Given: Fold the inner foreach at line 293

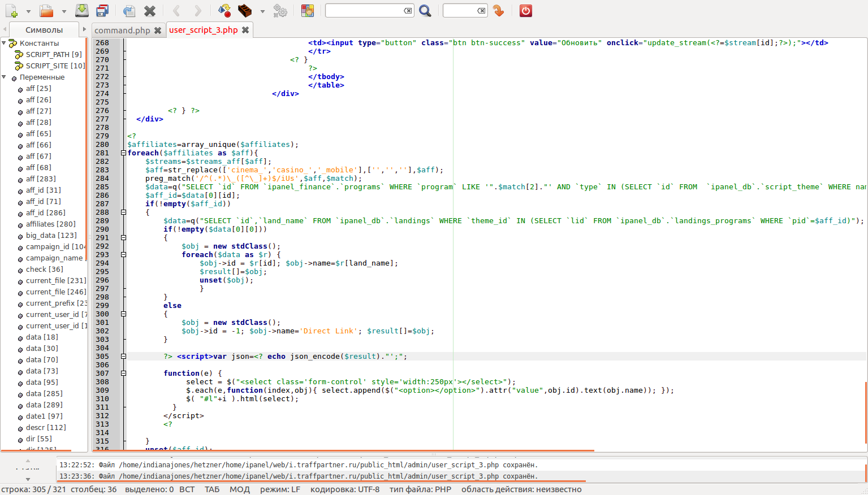Looking at the screenshot, I should click(123, 255).
